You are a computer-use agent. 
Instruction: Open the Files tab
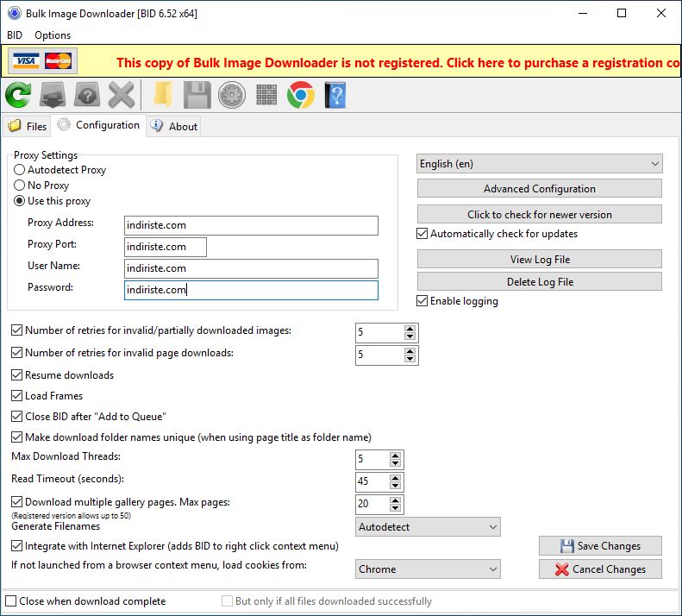[28, 126]
